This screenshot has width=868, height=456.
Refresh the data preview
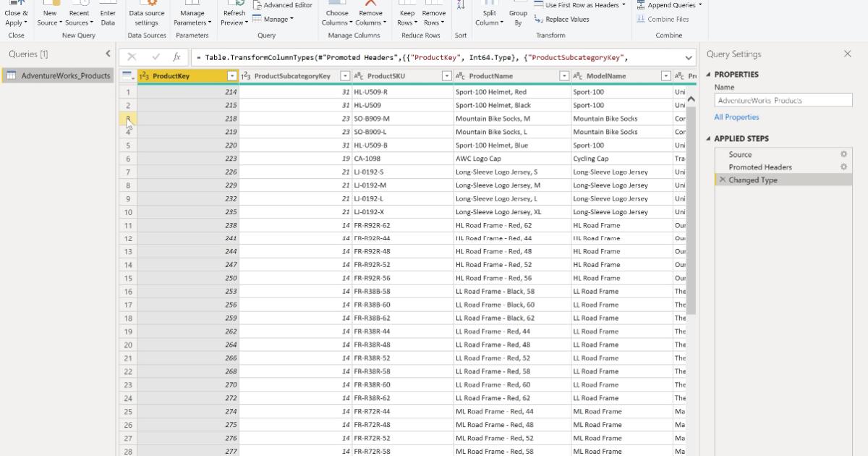pos(234,13)
